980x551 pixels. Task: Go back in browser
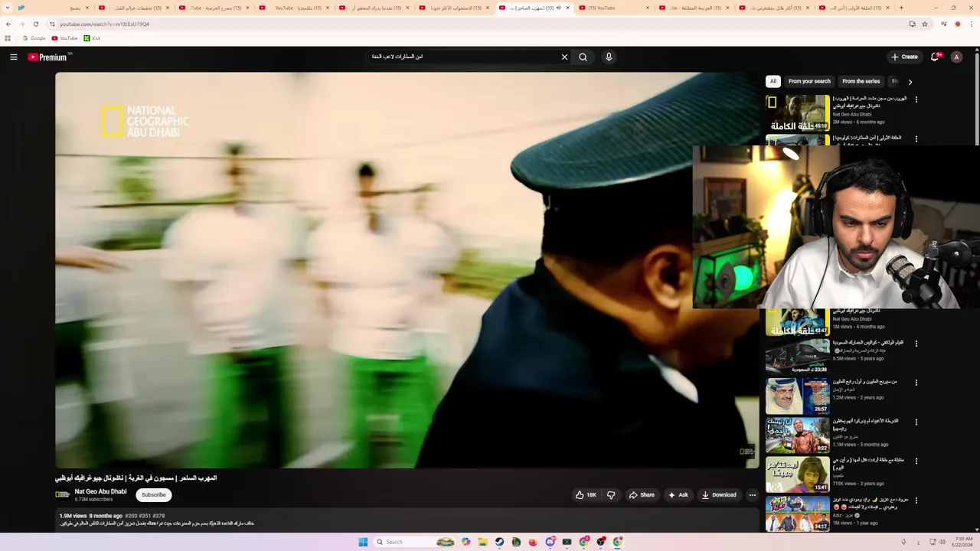8,24
